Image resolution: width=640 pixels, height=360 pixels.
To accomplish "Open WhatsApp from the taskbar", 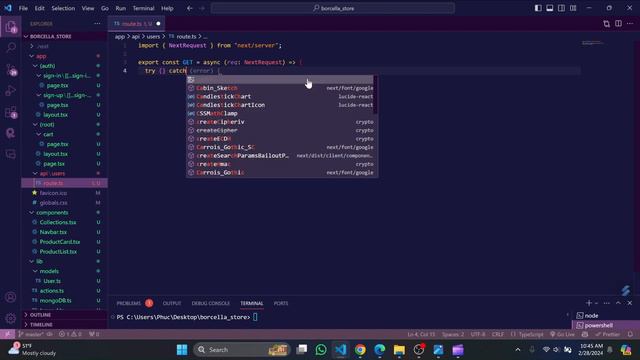I will [321, 350].
